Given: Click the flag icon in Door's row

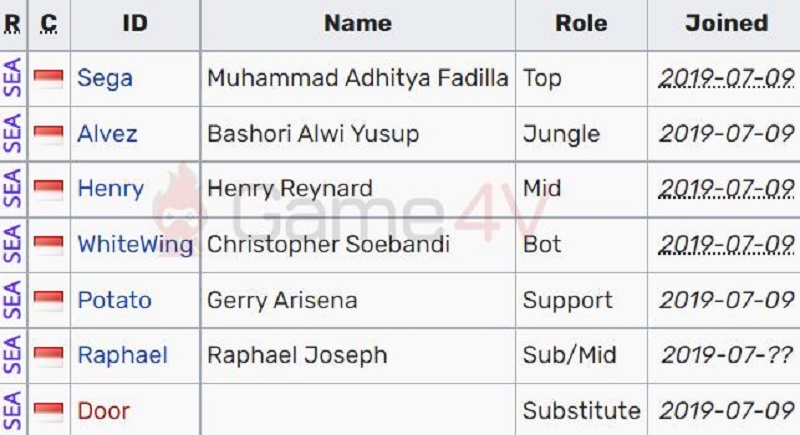Looking at the screenshot, I should pos(48,411).
